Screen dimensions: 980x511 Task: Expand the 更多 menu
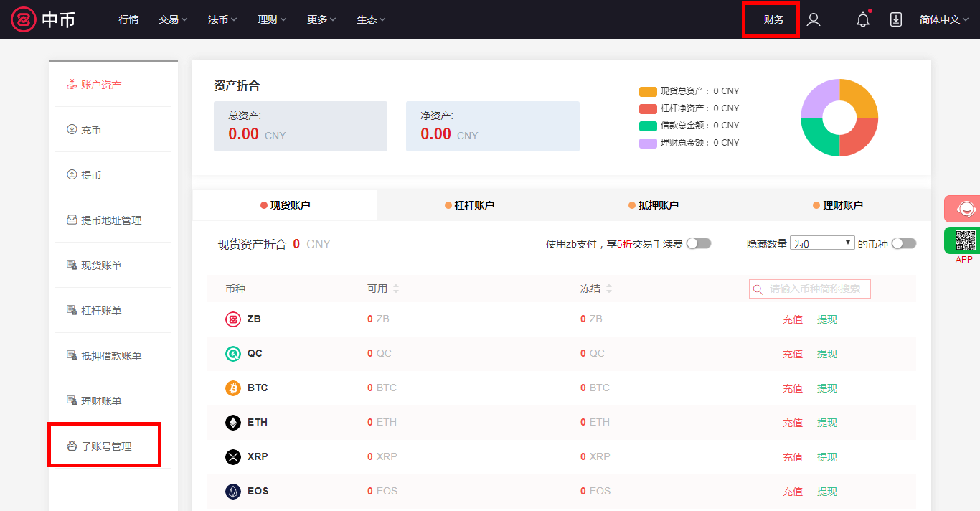(x=321, y=19)
